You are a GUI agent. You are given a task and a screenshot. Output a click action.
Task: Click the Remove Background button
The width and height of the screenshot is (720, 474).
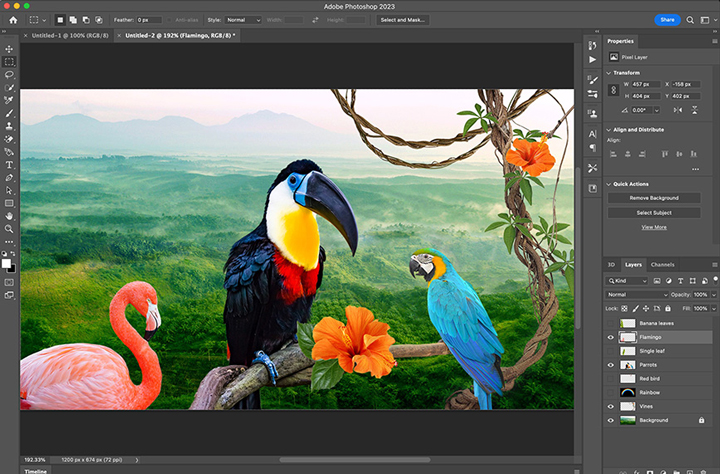[x=653, y=198]
